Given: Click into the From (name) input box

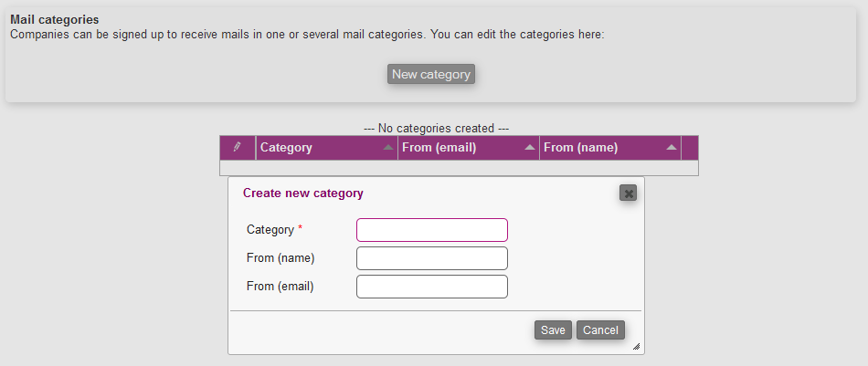Looking at the screenshot, I should pos(431,258).
